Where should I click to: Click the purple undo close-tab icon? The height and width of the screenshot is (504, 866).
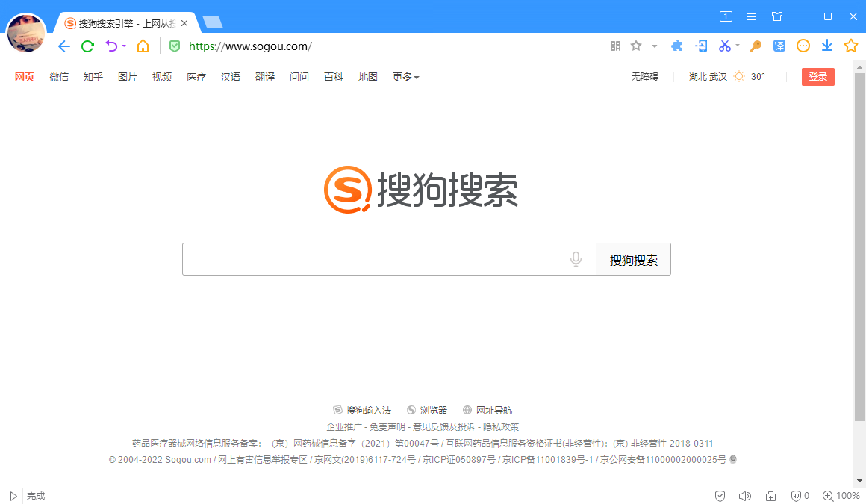[x=111, y=46]
